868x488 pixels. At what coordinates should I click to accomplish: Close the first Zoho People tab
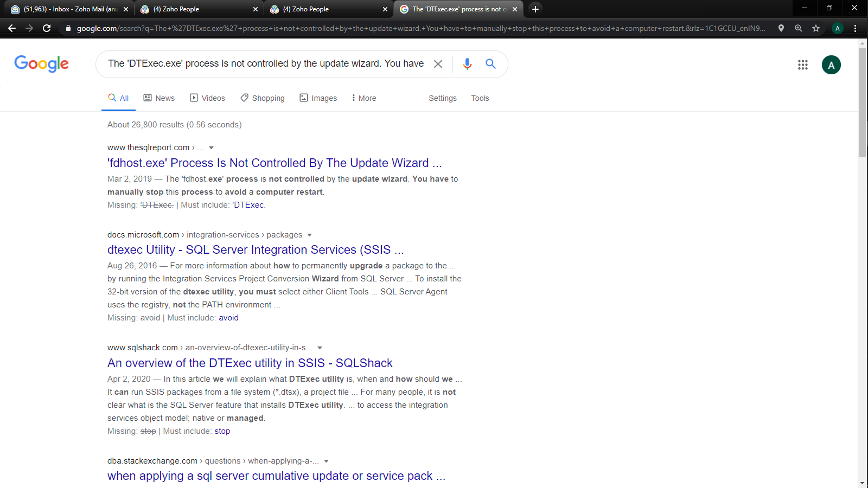pos(256,9)
